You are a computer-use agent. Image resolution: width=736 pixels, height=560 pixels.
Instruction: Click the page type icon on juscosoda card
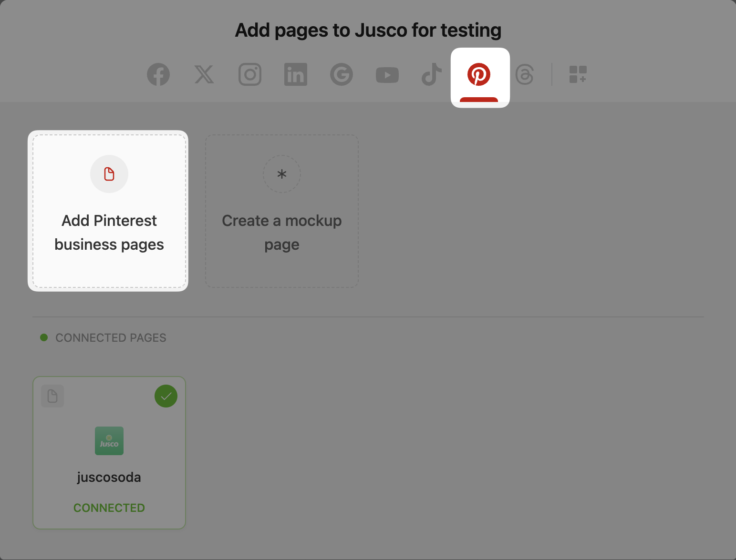point(52,396)
